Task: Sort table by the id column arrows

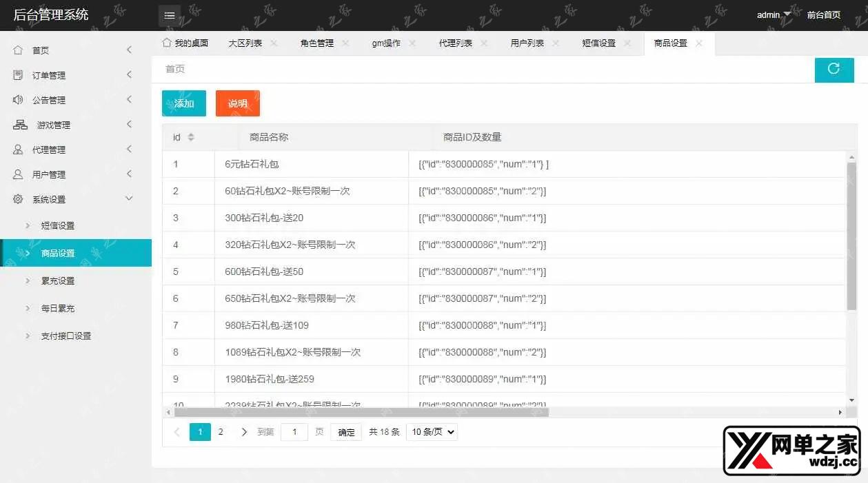Action: point(191,137)
